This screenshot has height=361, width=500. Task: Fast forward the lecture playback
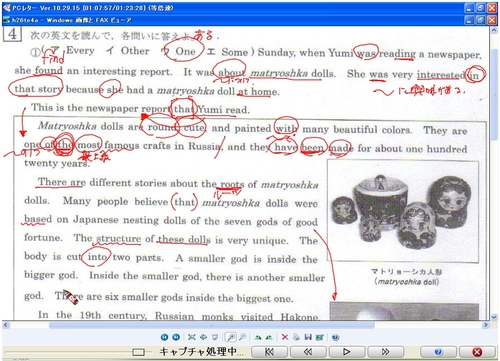[385, 352]
